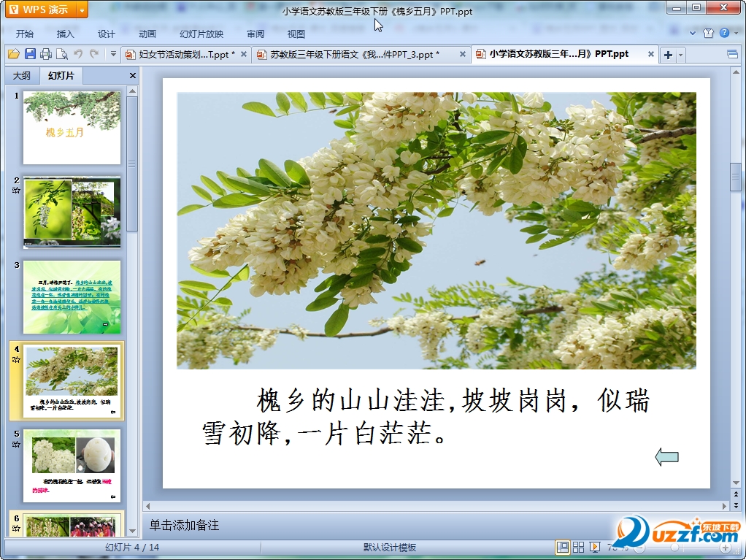746x560 pixels.
Task: Close the 苏教版三年级下册语文 document tab
Action: (x=463, y=54)
